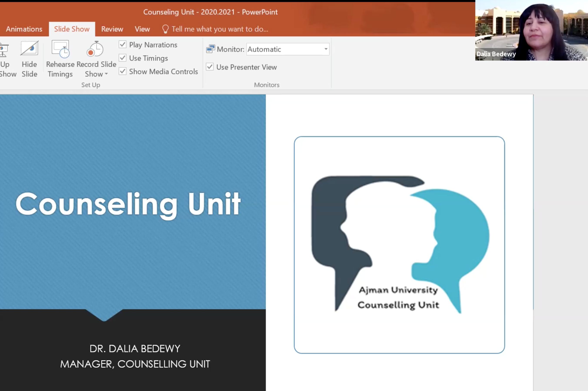This screenshot has width=588, height=391.
Task: Click the Hide Slide icon
Action: (x=30, y=48)
